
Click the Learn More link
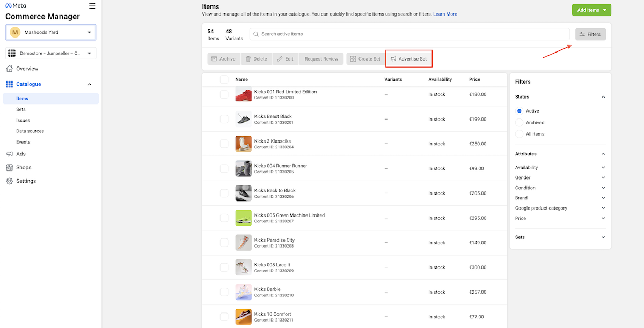pyautogui.click(x=445, y=14)
